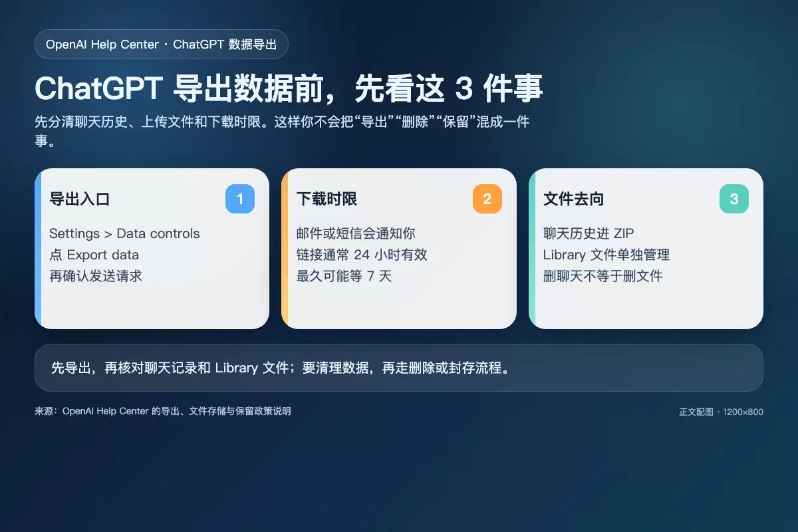The width and height of the screenshot is (798, 532).
Task: Click the card title "文件去向"
Action: 573,199
